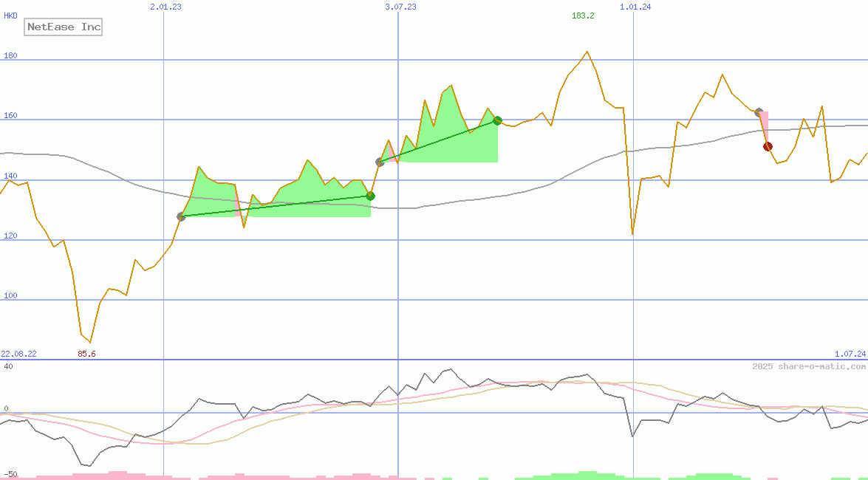
Task: Click the 1.07.24 end date label
Action: coord(850,354)
